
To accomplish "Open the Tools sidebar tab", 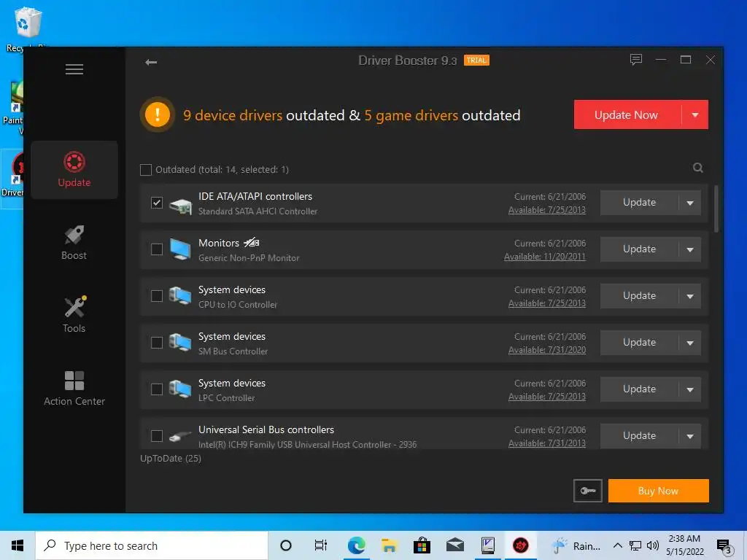I will [74, 316].
